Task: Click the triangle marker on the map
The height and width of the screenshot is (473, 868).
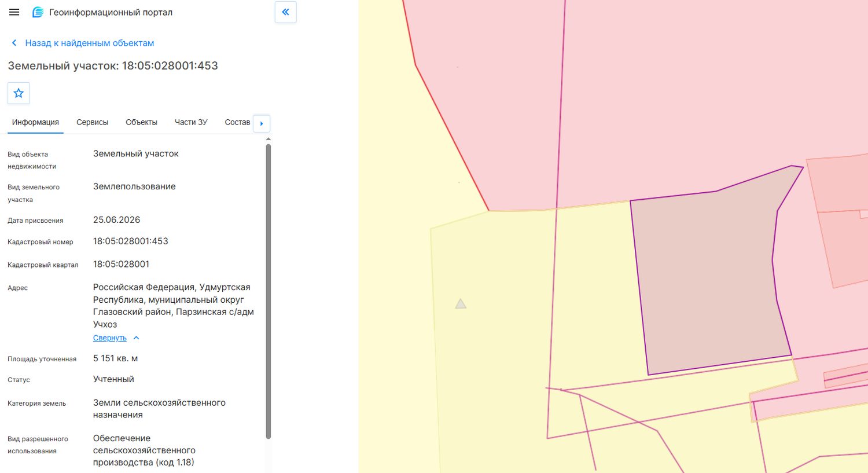Action: pos(461,303)
